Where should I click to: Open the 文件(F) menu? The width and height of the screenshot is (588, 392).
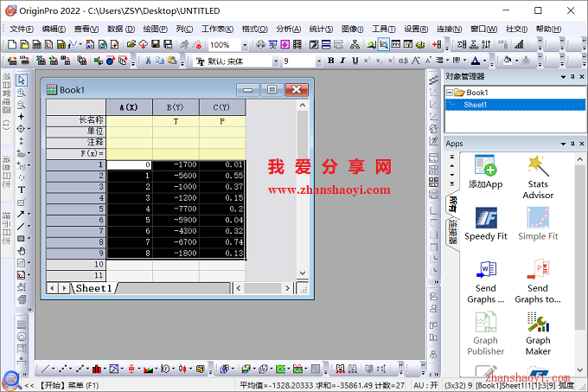tap(21, 29)
